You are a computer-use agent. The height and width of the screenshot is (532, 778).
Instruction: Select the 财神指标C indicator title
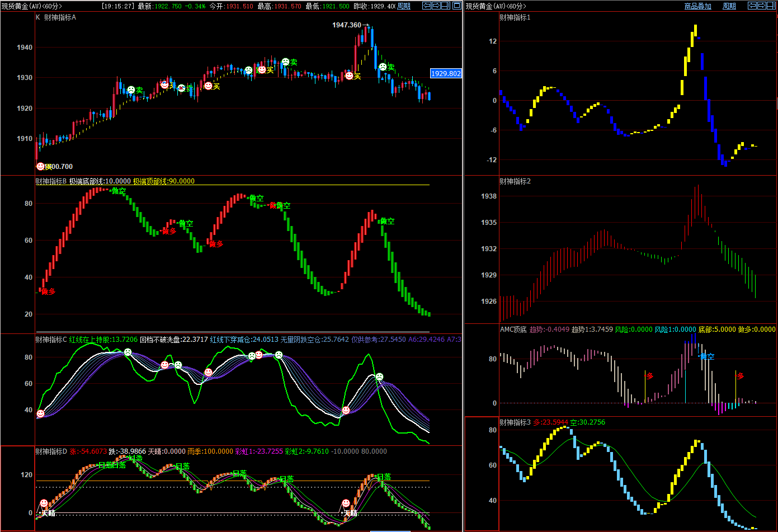(x=51, y=339)
